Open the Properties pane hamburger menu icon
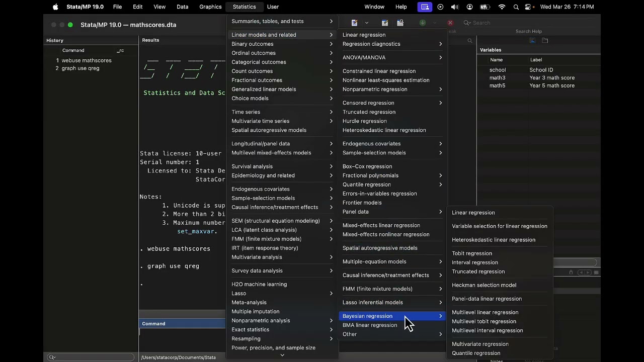The height and width of the screenshot is (362, 644). coord(596,273)
